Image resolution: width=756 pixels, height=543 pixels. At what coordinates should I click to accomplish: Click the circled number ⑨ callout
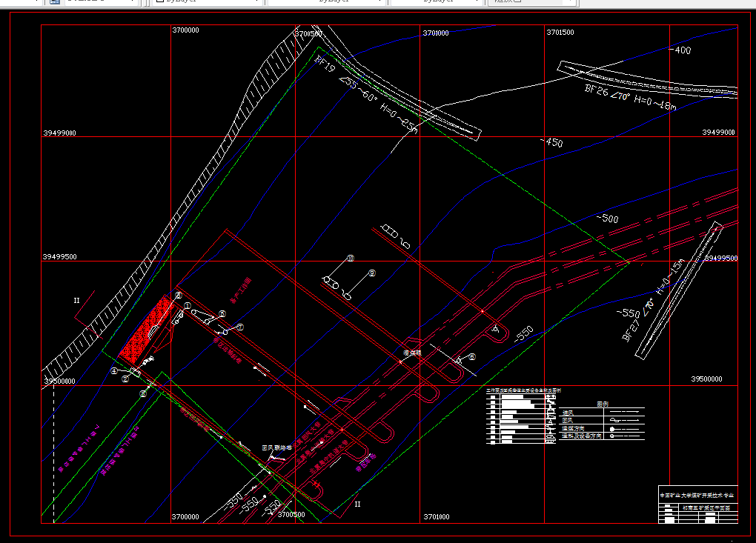372,273
